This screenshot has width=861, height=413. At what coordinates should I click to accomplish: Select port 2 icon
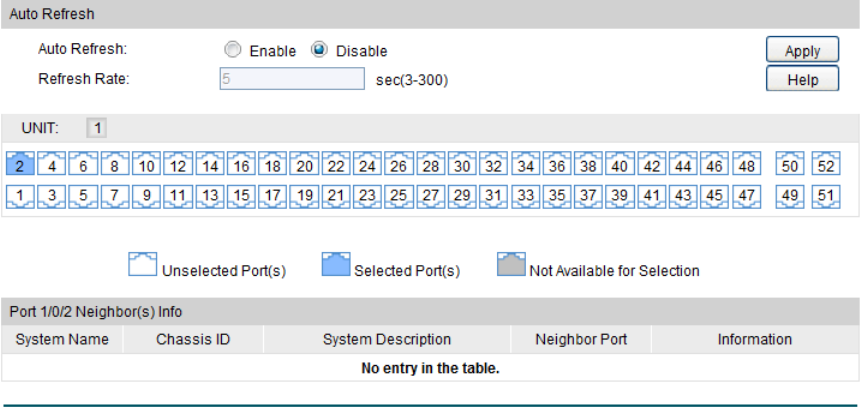[x=19, y=165]
